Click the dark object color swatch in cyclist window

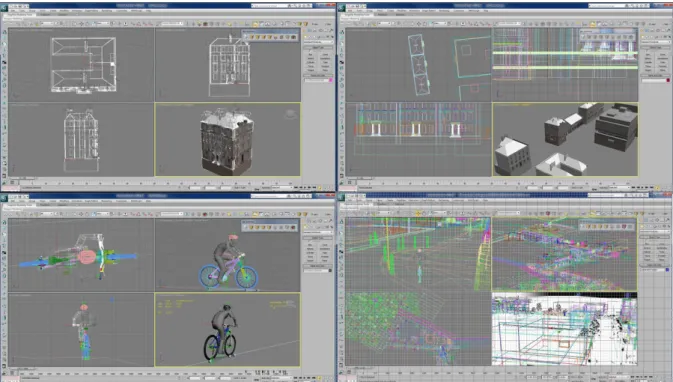[x=330, y=270]
